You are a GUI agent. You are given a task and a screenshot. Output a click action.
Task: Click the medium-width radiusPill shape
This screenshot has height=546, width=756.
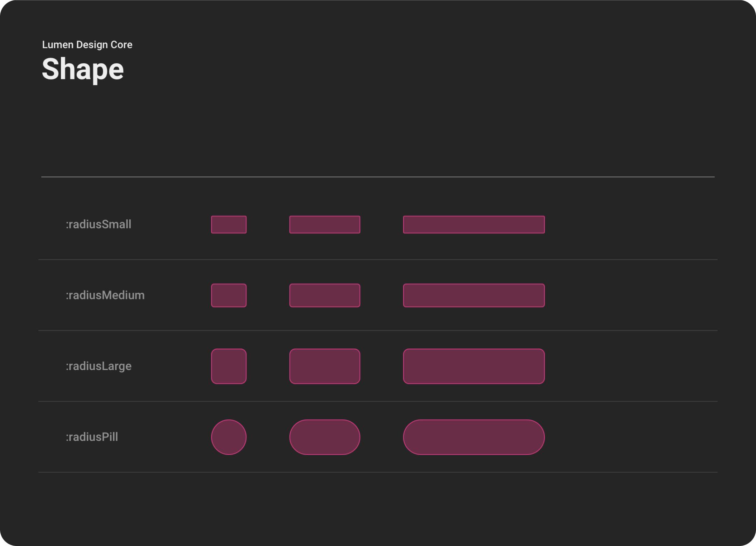[x=324, y=437]
